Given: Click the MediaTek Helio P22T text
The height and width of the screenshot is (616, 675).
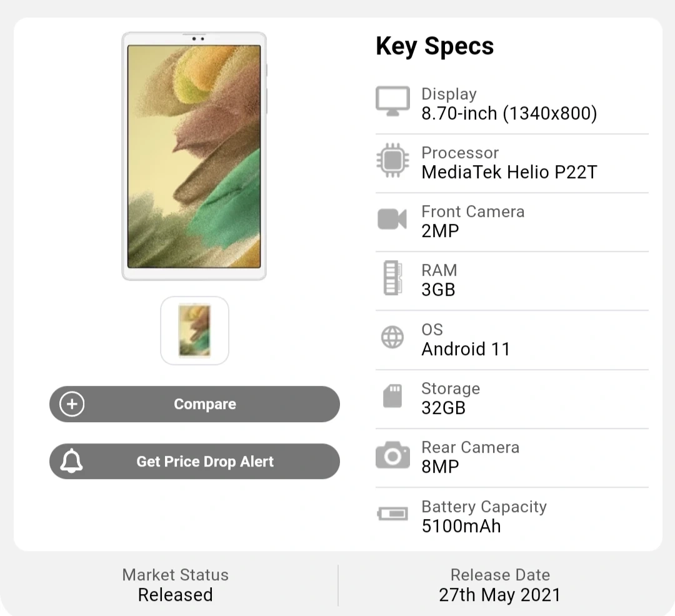Looking at the screenshot, I should point(509,173).
